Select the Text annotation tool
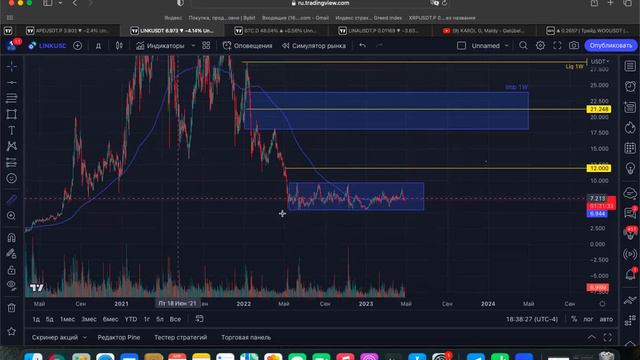 (x=11, y=130)
